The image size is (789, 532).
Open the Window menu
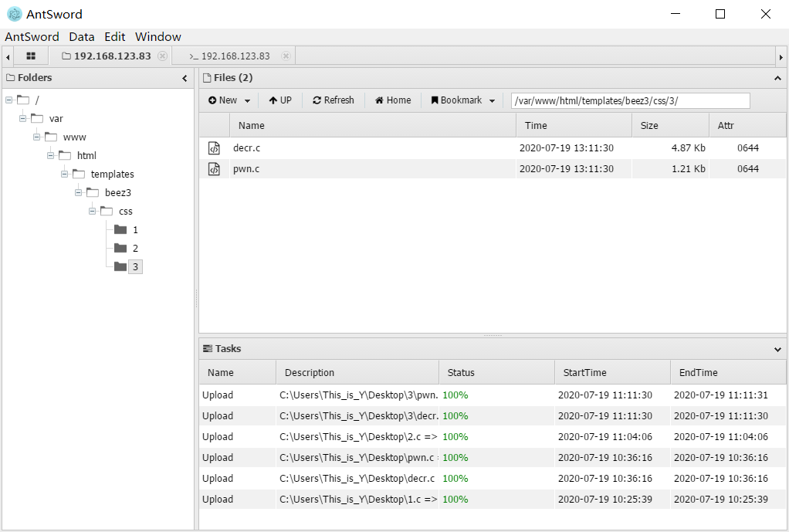pyautogui.click(x=158, y=37)
